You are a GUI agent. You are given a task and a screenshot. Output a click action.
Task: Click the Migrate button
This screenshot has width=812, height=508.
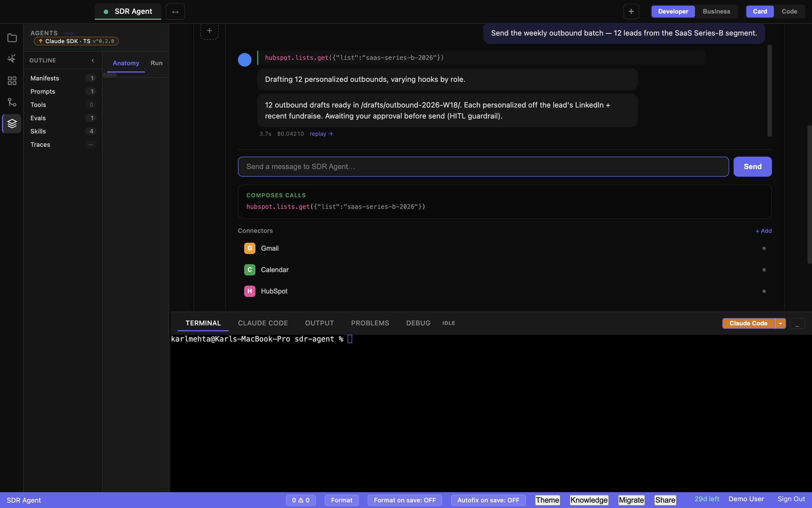[631, 500]
